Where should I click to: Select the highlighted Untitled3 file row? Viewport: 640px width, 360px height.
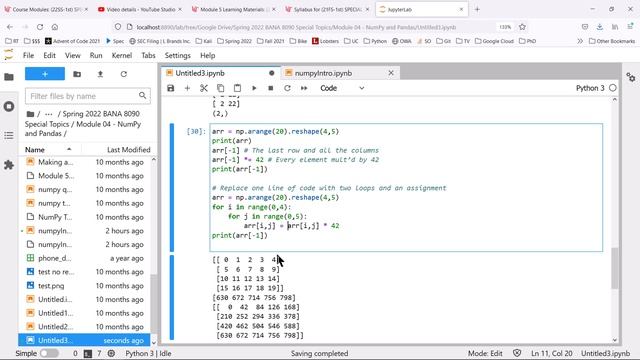click(84, 340)
